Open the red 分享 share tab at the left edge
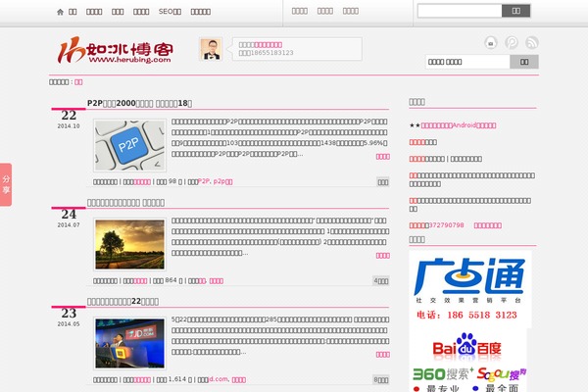This screenshot has width=588, height=392. [x=6, y=184]
